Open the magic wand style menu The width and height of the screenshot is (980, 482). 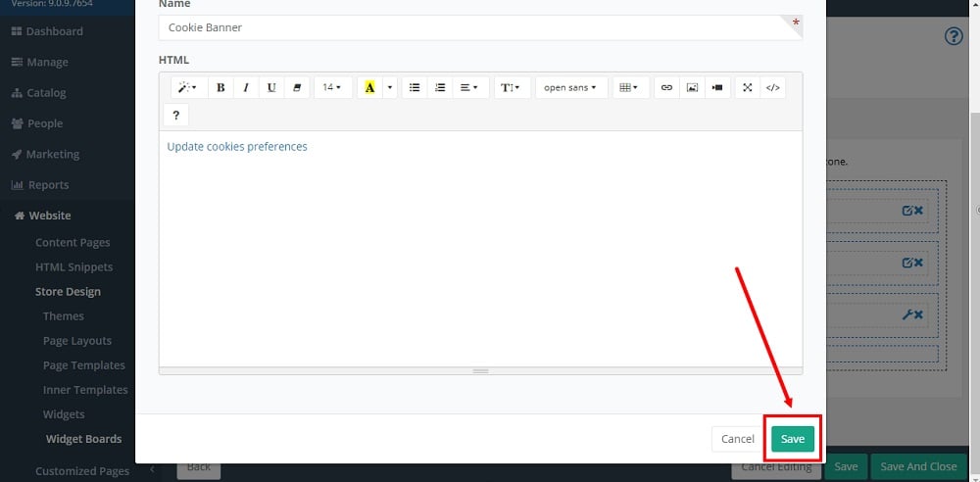point(187,87)
